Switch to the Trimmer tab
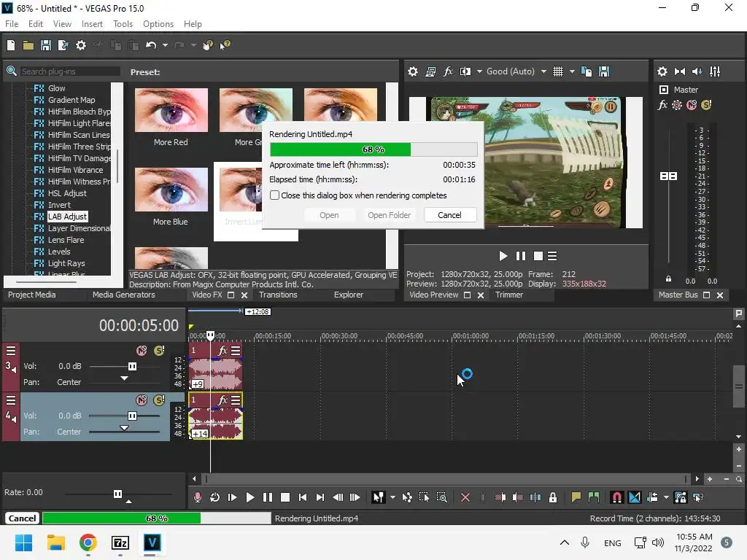Screen dimensions: 747x560 click(x=509, y=295)
